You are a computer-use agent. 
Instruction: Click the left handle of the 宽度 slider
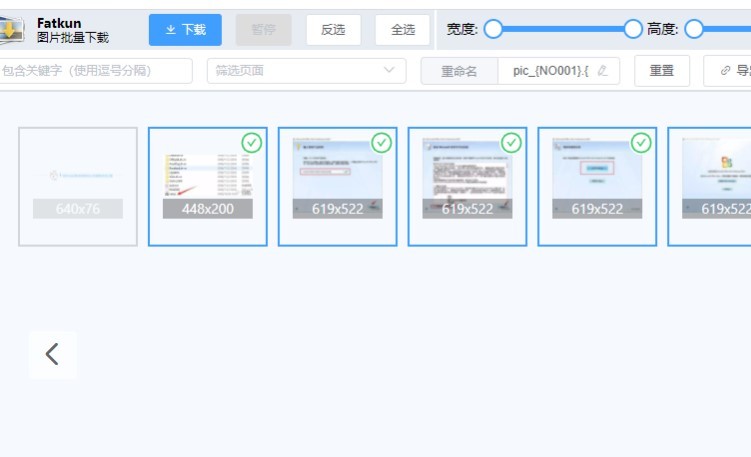[493, 29]
